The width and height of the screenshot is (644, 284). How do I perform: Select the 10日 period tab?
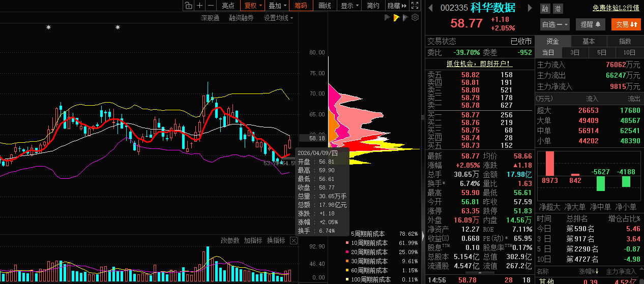629,52
